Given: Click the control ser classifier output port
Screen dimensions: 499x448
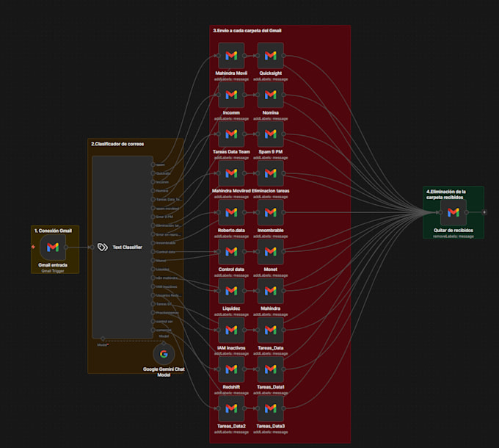Looking at the screenshot, I should click(x=153, y=321).
